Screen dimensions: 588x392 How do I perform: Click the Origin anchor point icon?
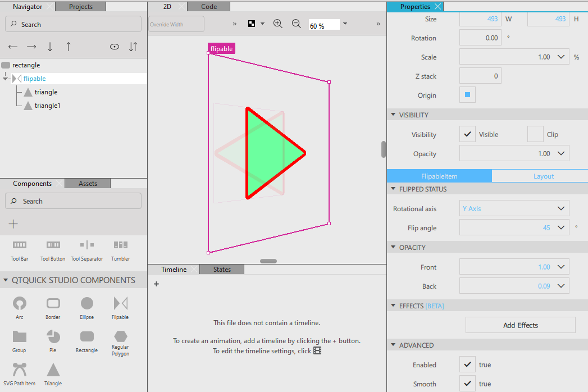point(467,95)
